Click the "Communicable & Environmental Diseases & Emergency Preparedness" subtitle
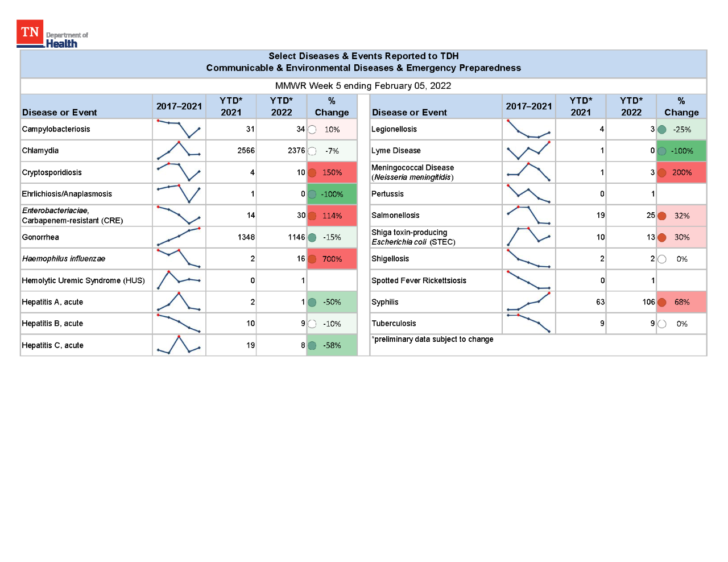The width and height of the screenshot is (728, 562). coord(363,68)
